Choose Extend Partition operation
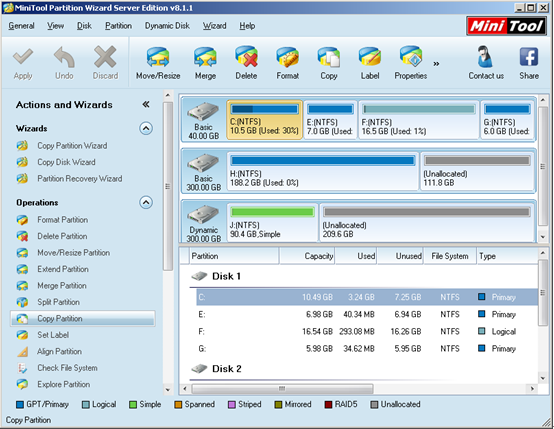Viewport: 554px width, 429px height. 63,269
